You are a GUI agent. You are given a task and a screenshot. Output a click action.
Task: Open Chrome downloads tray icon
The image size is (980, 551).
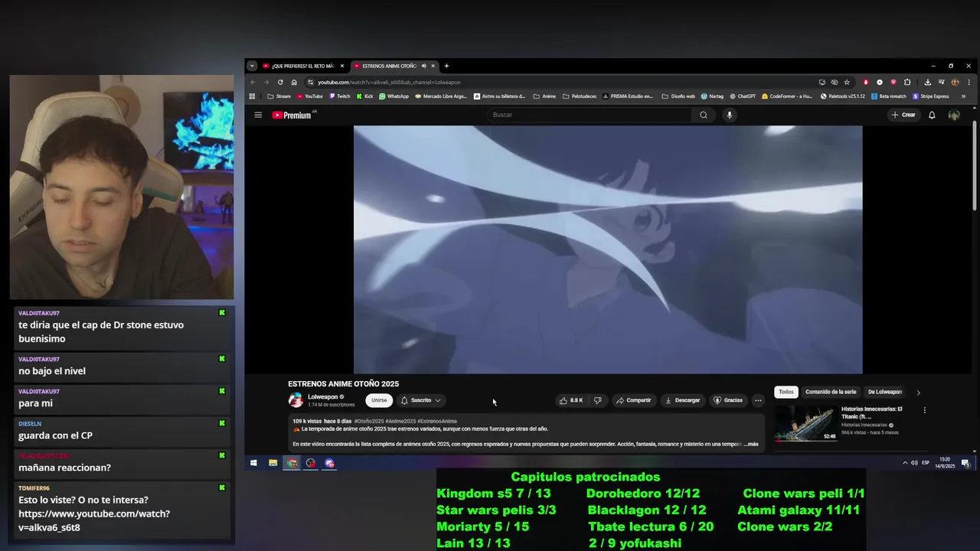point(927,82)
